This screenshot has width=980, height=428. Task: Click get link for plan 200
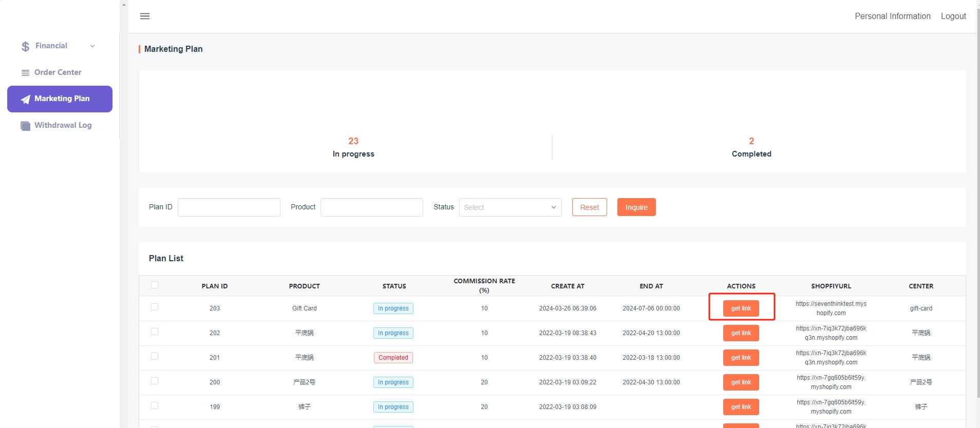tap(741, 382)
